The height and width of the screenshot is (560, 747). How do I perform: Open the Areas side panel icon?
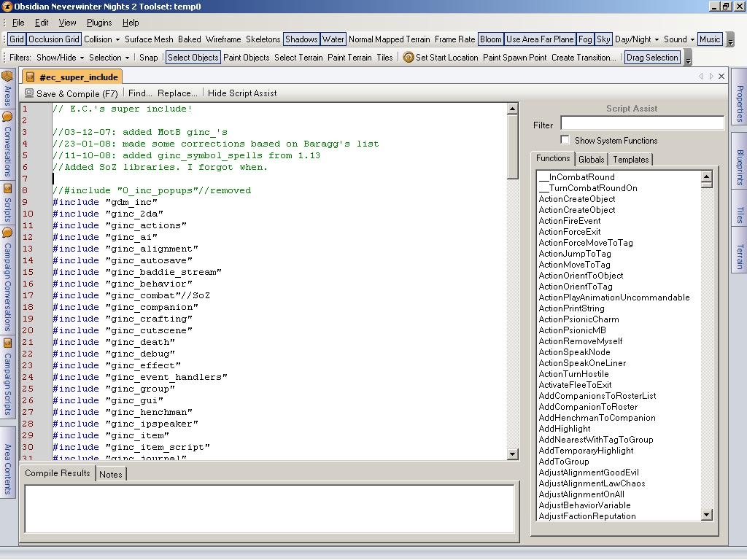[x=8, y=77]
